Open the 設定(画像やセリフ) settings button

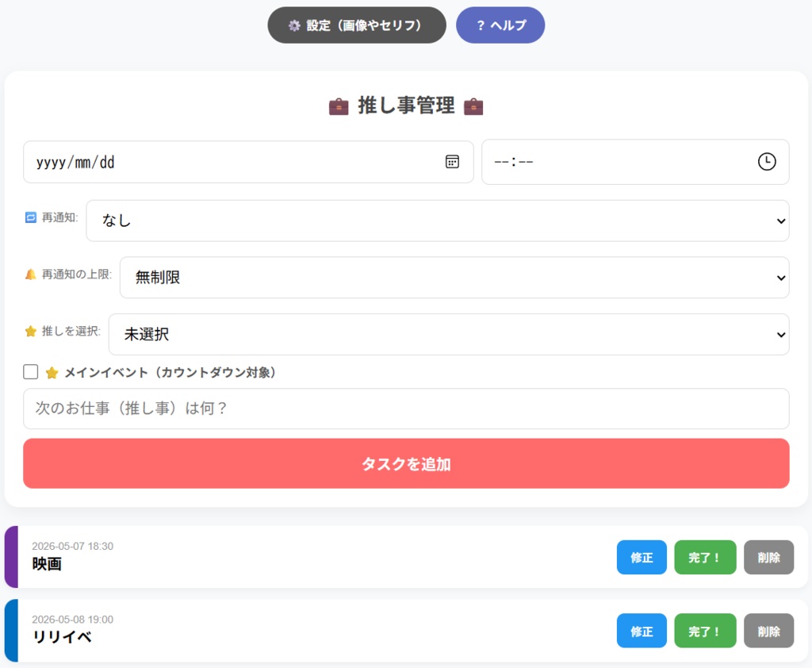tap(356, 25)
